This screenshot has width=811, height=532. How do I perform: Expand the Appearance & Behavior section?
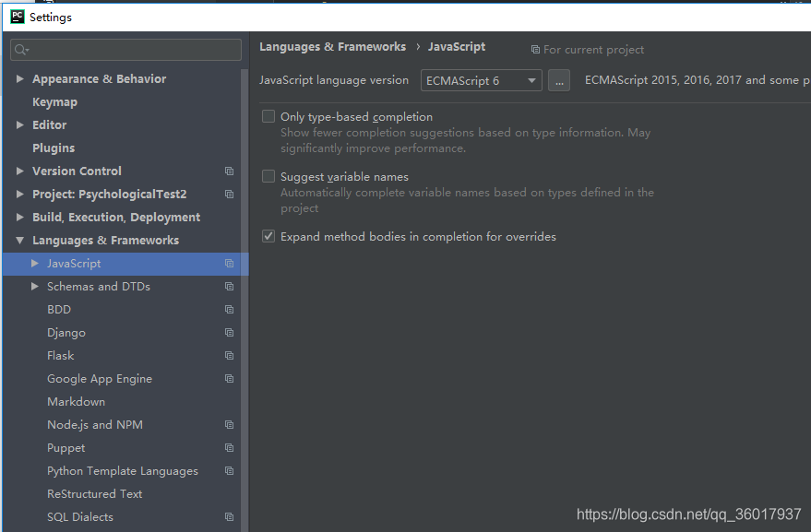point(19,78)
